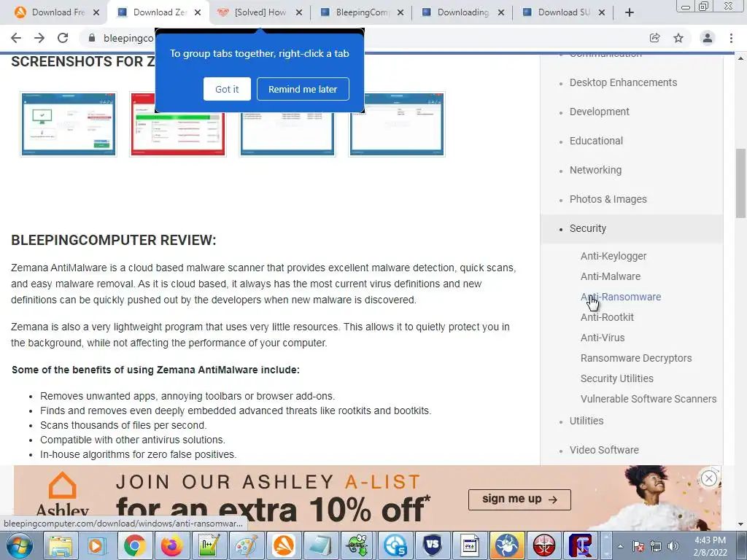
Task: Show hidden system tray icons arrow
Action: 620,546
